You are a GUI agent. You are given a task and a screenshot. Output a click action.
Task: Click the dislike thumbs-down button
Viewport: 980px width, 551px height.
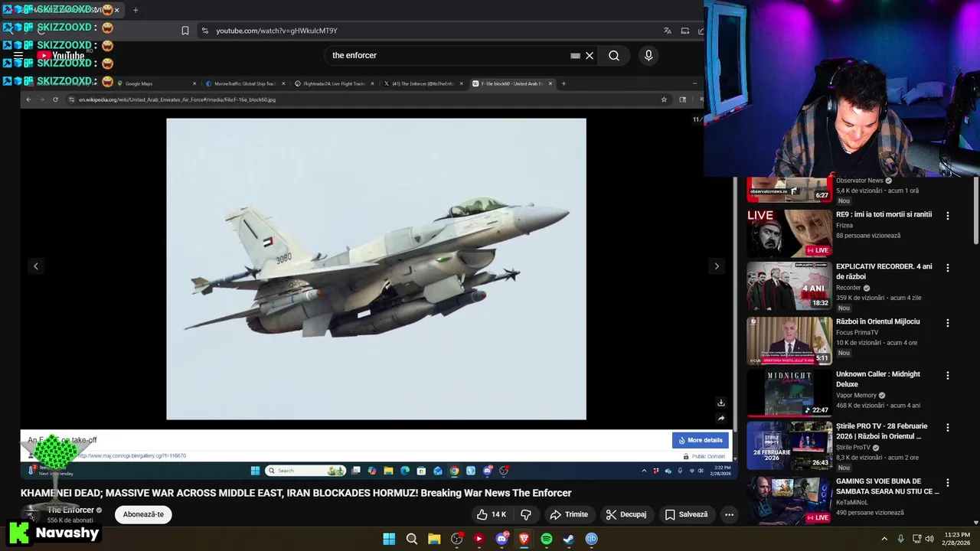[526, 515]
